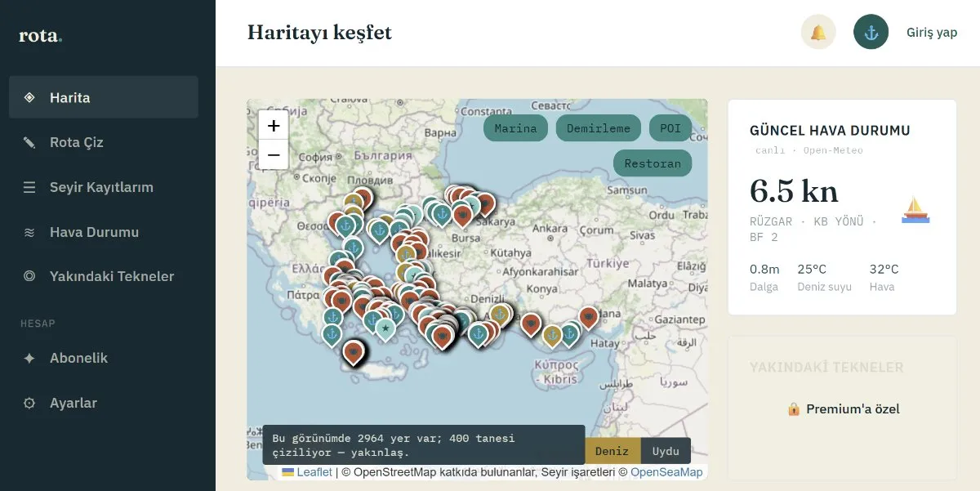The height and width of the screenshot is (491, 980).
Task: Open the OpenSeaMap link
Action: tap(666, 472)
